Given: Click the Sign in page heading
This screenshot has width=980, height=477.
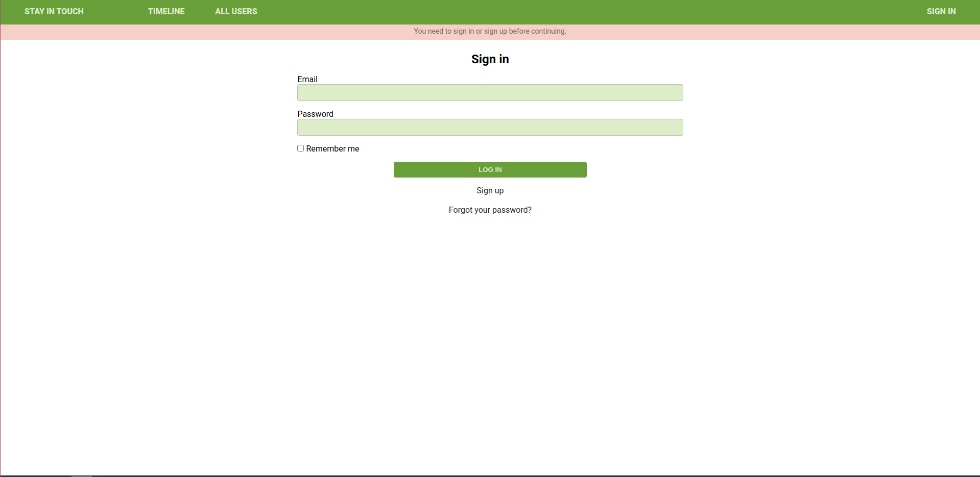Looking at the screenshot, I should 490,59.
